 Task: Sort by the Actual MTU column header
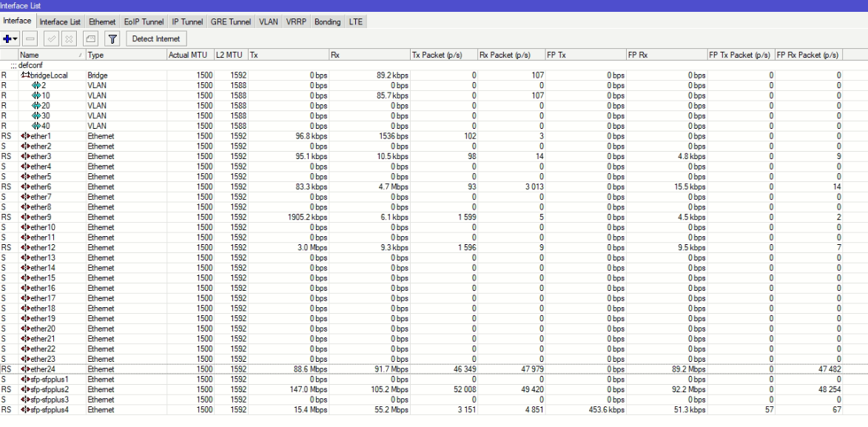[190, 55]
